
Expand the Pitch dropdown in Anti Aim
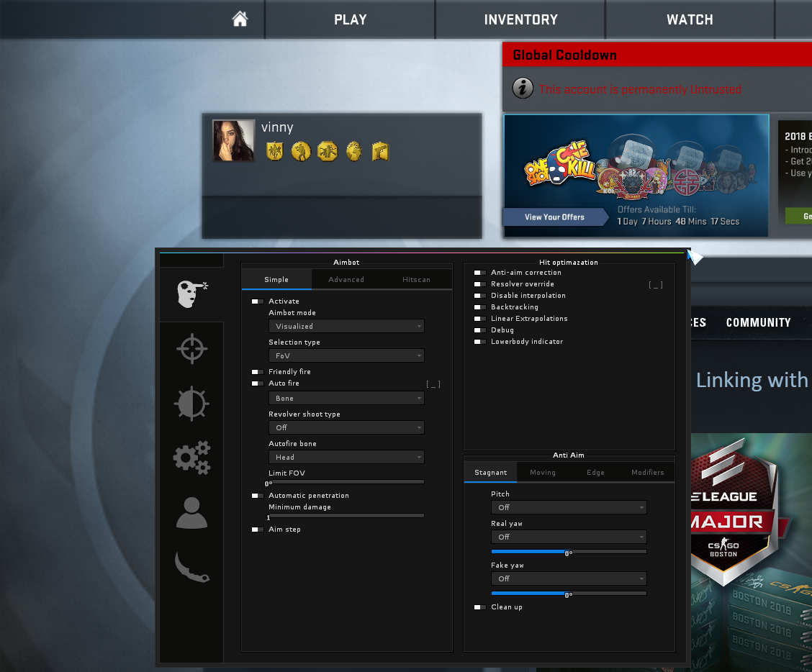(569, 508)
